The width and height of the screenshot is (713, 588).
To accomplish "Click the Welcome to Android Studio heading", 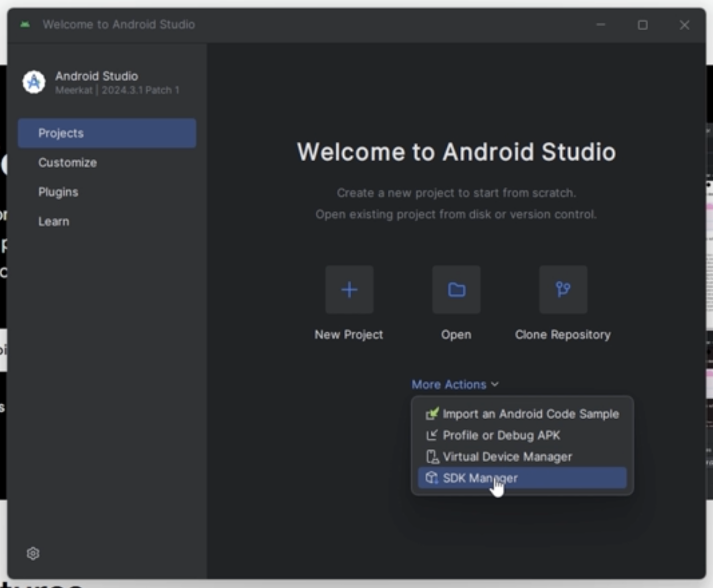I will click(456, 152).
